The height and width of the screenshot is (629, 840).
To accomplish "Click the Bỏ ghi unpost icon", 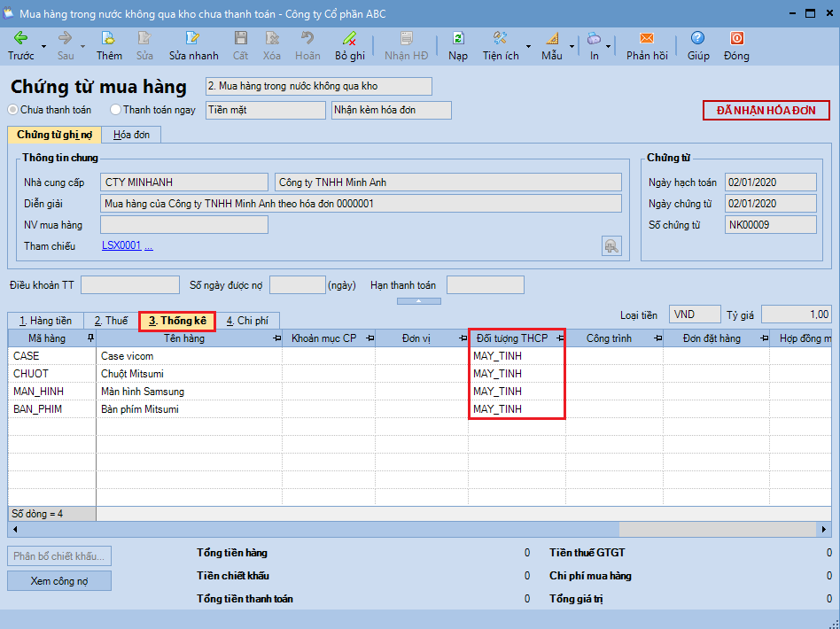I will [350, 38].
